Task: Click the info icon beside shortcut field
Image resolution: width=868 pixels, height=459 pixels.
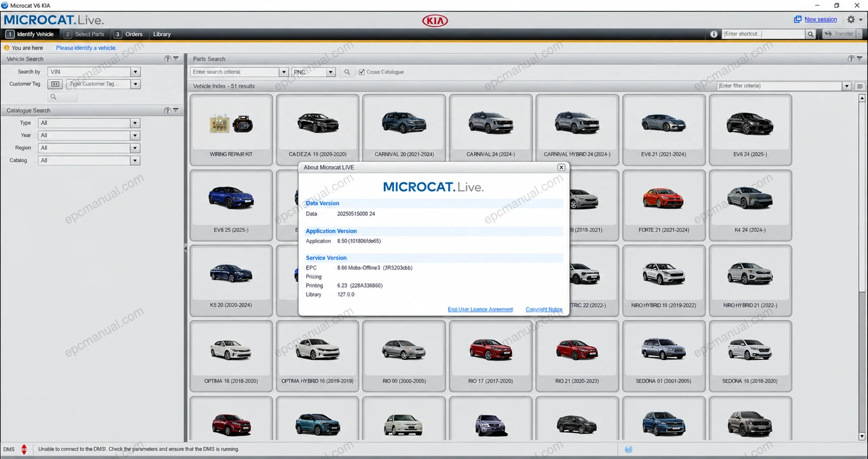Action: [x=714, y=34]
